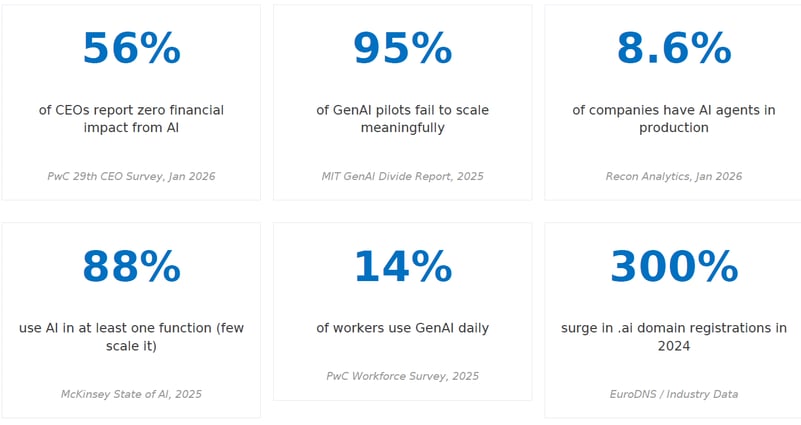801x425 pixels.
Task: Open the EuroDNS / Industry Data citation
Action: pos(673,394)
